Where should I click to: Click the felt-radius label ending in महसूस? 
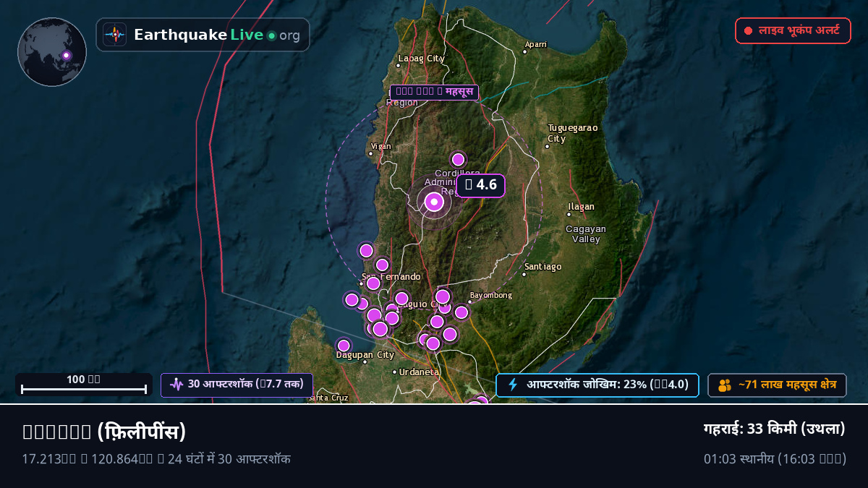[x=434, y=93]
